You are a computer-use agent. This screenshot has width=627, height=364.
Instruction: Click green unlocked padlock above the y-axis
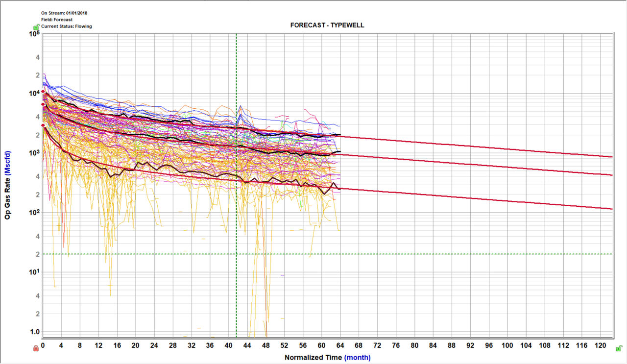click(36, 27)
